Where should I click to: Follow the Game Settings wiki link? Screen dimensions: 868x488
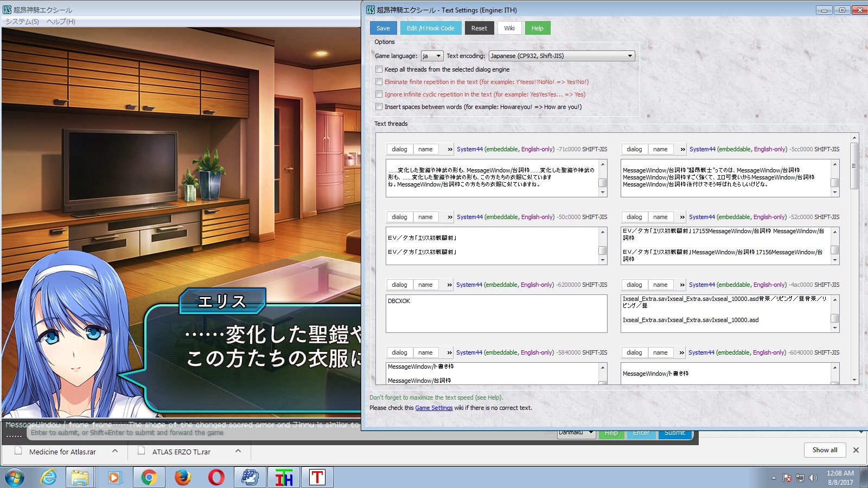433,408
